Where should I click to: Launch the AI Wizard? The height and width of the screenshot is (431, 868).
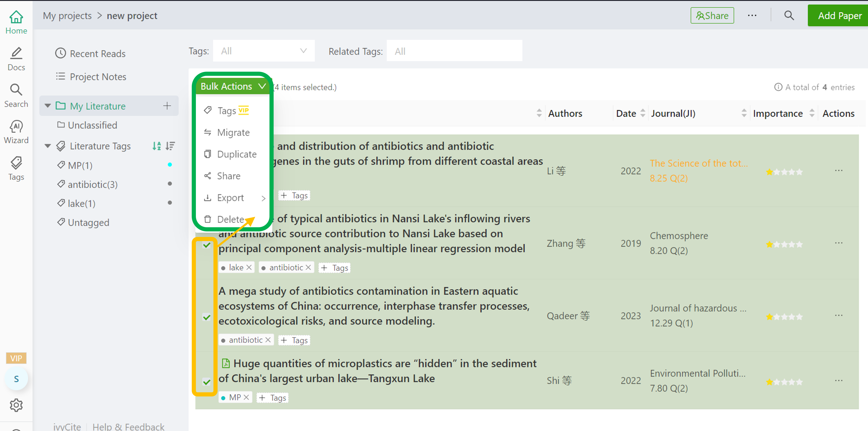[x=16, y=132]
